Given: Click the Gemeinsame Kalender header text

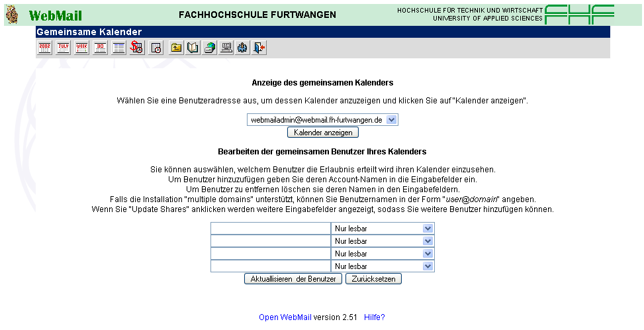Looking at the screenshot, I should coord(89,32).
